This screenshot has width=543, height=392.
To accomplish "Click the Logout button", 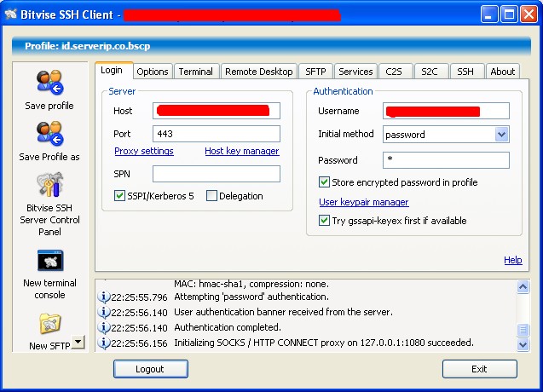I will tap(151, 369).
